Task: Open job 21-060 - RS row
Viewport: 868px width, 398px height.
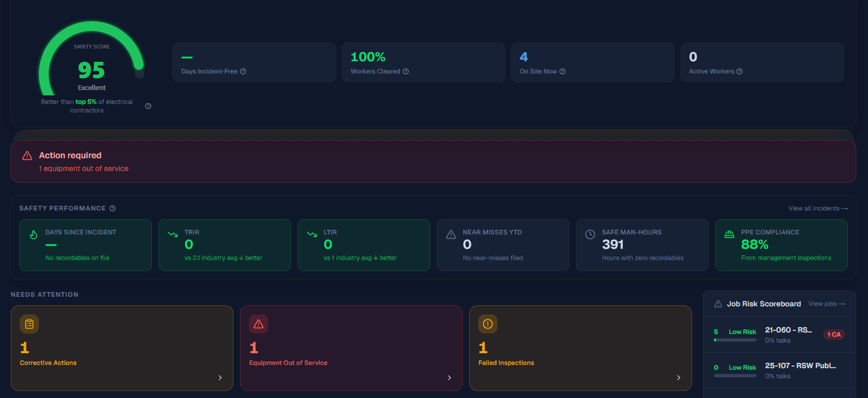Action: pyautogui.click(x=779, y=335)
